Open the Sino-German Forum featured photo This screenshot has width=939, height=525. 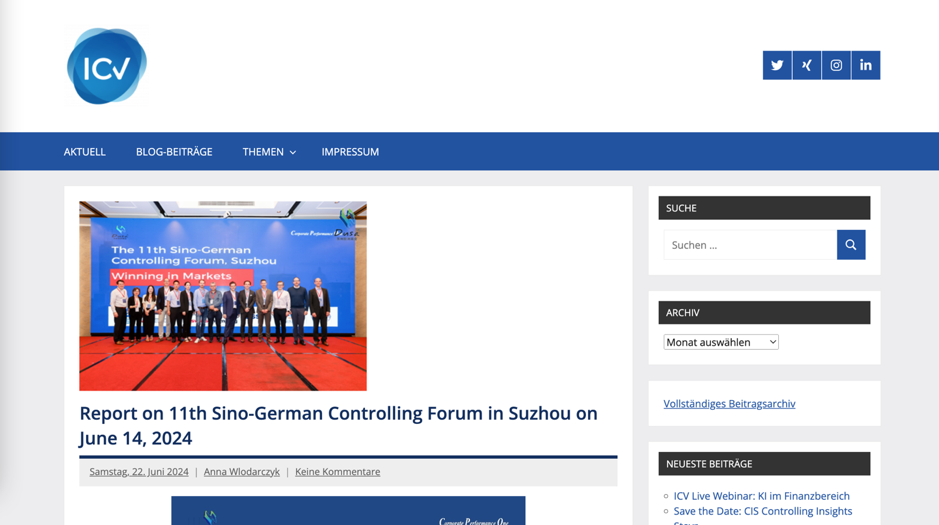[223, 296]
